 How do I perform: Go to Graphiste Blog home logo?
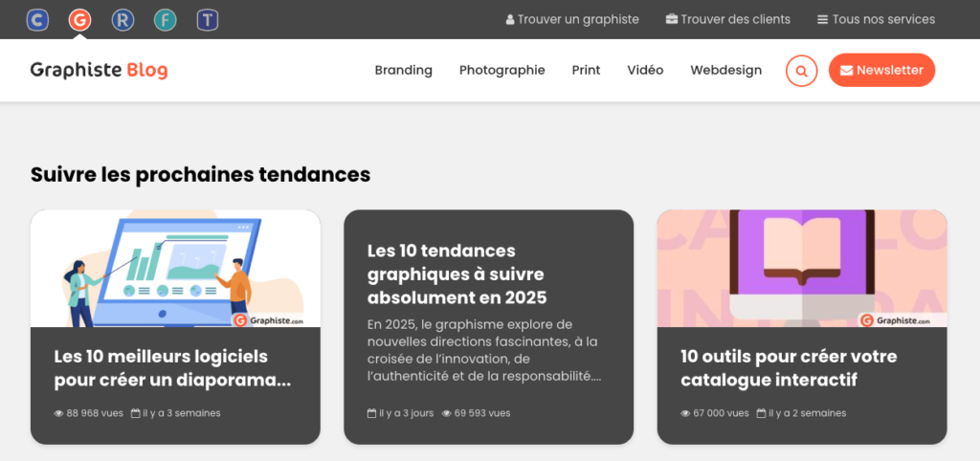(99, 71)
